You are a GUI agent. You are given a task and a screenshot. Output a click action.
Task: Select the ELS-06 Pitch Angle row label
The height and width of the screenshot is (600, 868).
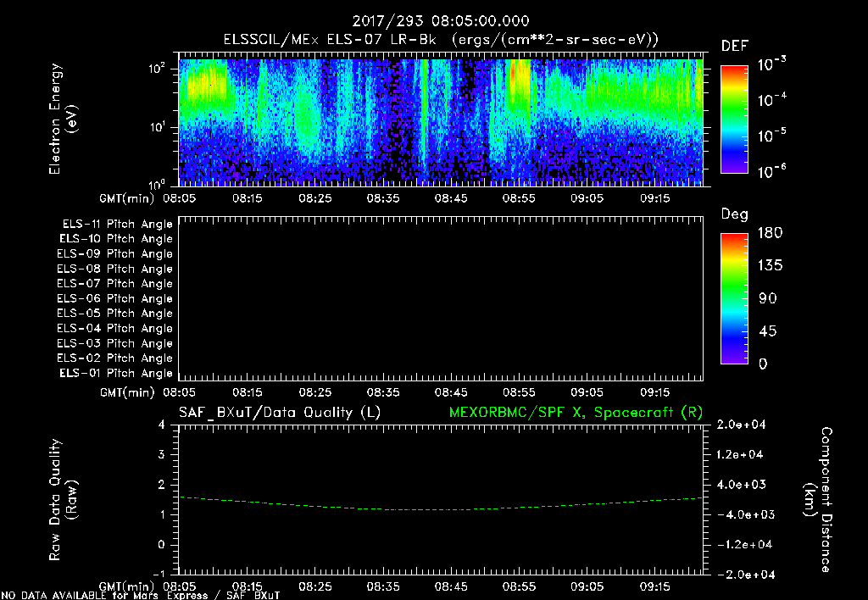pyautogui.click(x=114, y=299)
